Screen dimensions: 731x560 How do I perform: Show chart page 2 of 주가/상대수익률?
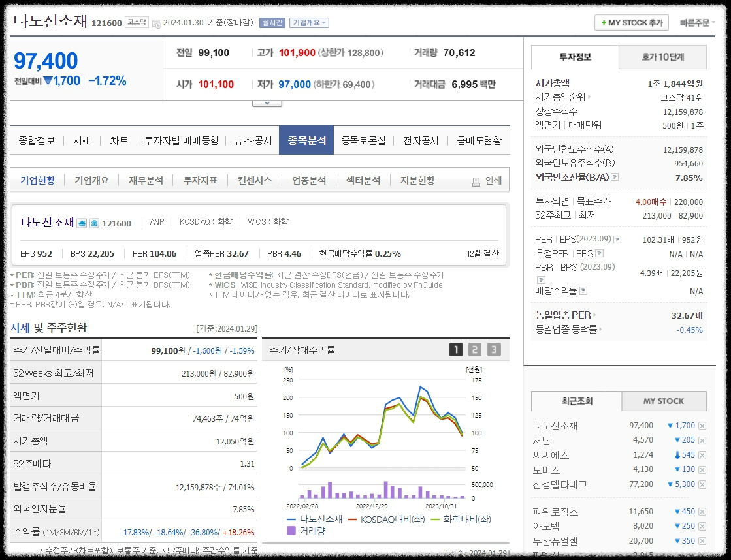point(474,349)
